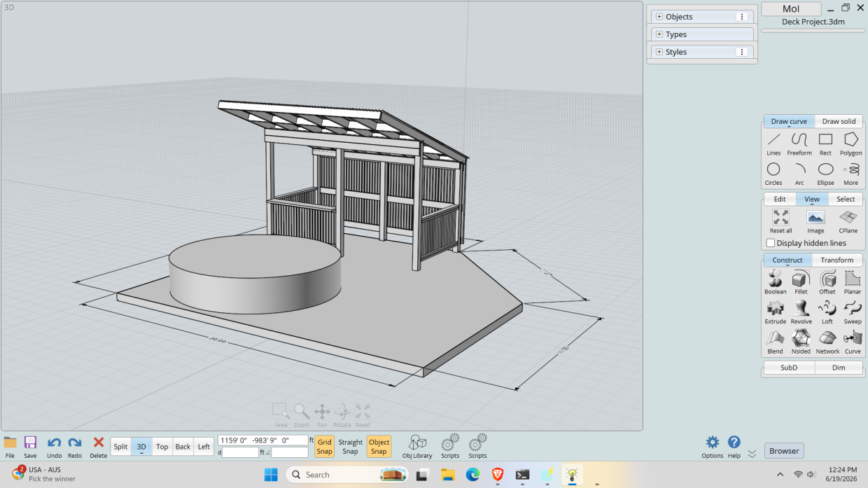Save the Deck Project file
868x488 pixels.
click(30, 446)
